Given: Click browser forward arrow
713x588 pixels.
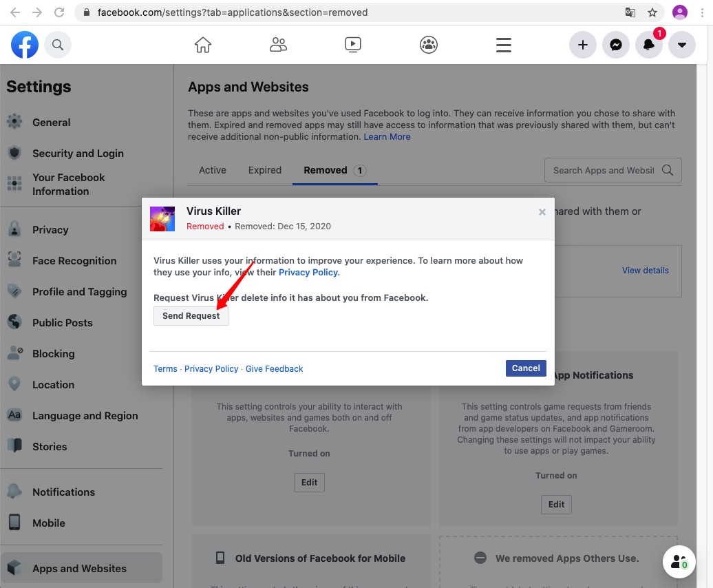Looking at the screenshot, I should 37,12.
